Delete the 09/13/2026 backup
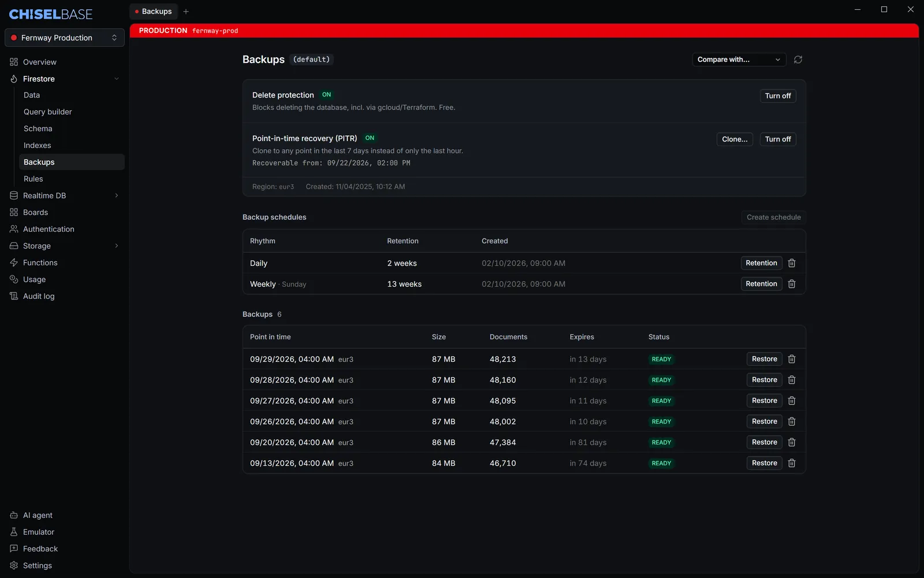 792,463
